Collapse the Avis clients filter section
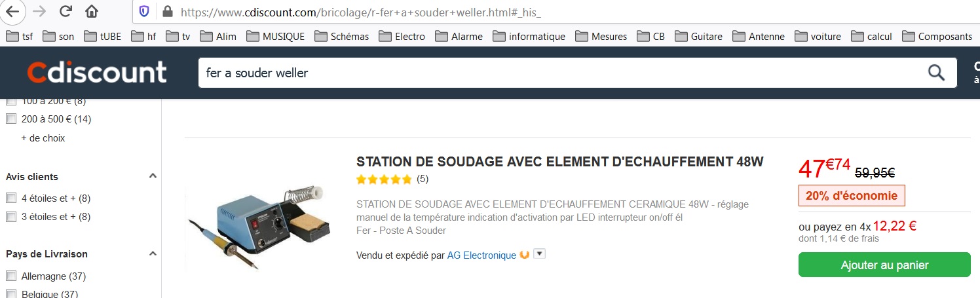Screen dimensions: 980x298 pos(153,176)
